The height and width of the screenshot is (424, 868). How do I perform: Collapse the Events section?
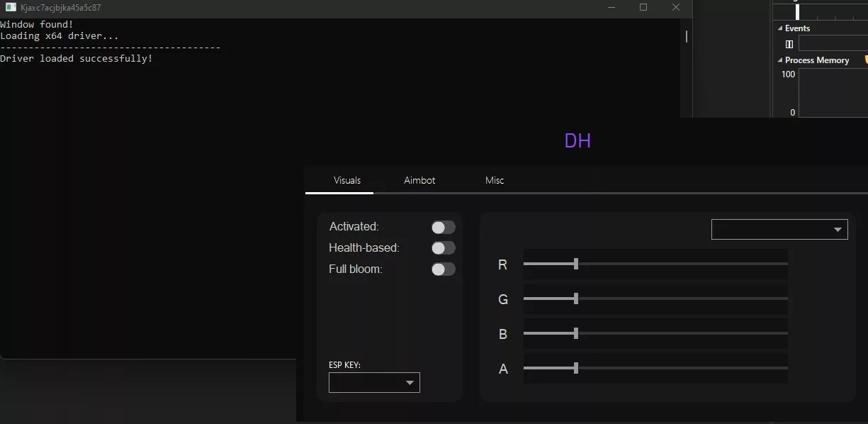[x=780, y=28]
